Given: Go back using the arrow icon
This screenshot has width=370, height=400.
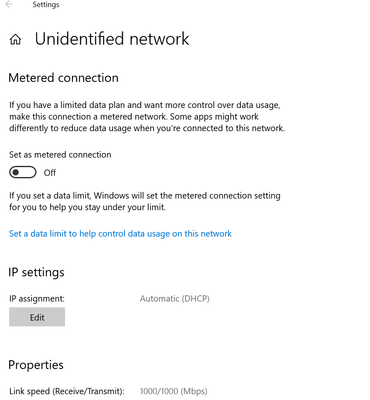Looking at the screenshot, I should [x=9, y=4].
